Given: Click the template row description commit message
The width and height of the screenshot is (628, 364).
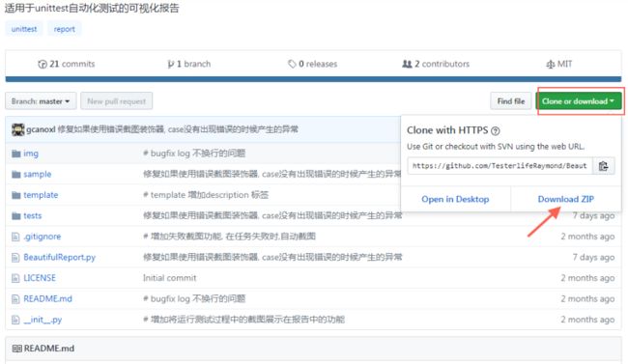Looking at the screenshot, I should [206, 195].
